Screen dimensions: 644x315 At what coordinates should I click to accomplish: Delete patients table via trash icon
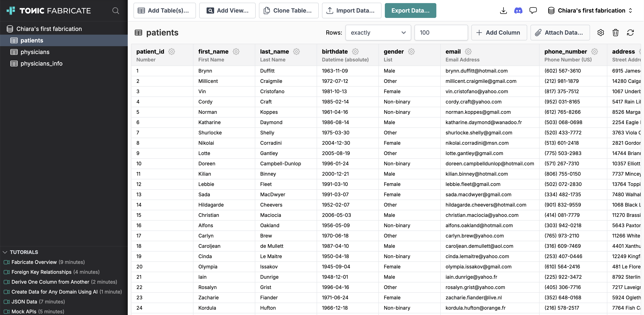[615, 33]
